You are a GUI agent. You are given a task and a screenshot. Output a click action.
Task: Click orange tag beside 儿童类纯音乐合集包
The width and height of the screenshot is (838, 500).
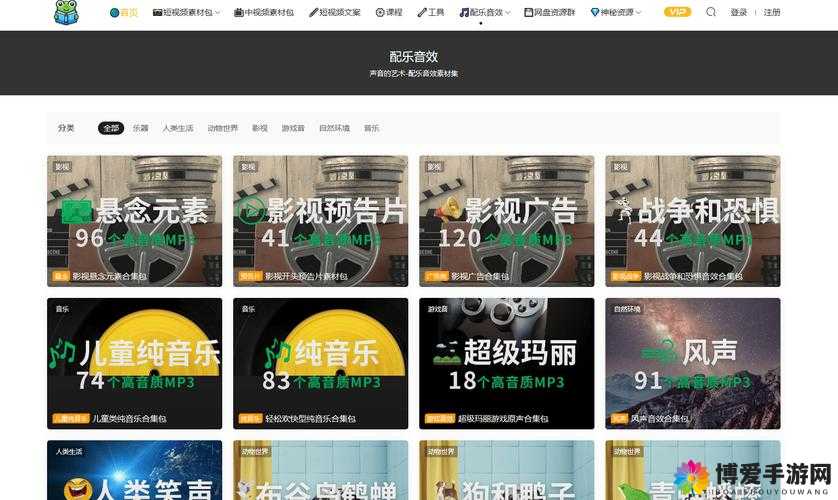pos(71,418)
